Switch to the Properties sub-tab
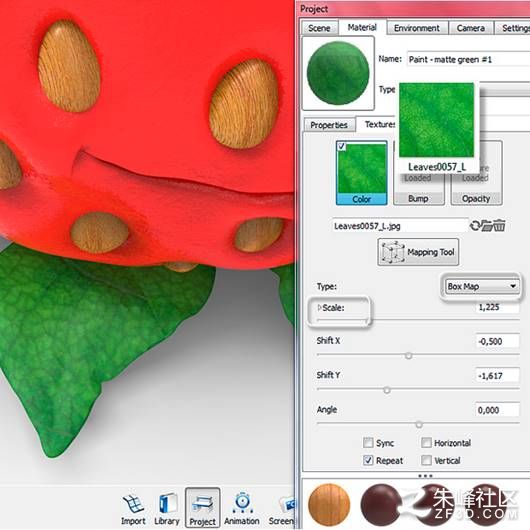530x530 pixels. point(329,125)
